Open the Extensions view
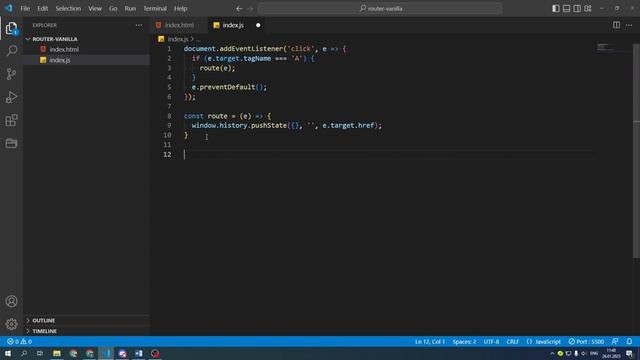 point(11,120)
